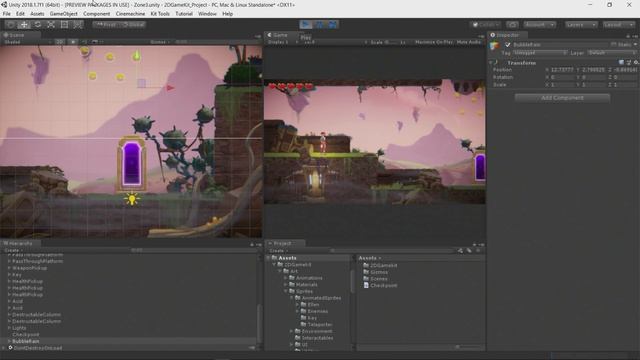Open the Collab dropdown
This screenshot has width=640, height=360.
tap(485, 25)
